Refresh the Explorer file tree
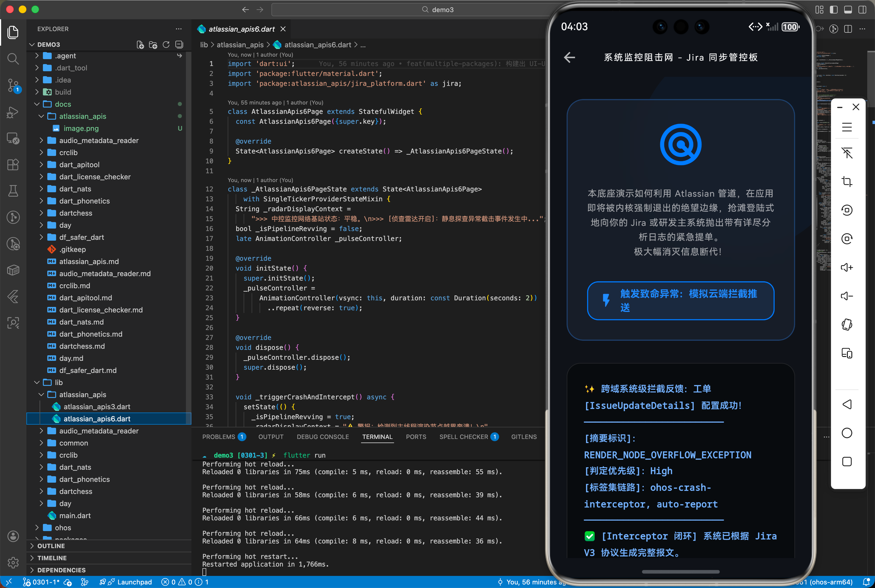 pyautogui.click(x=166, y=45)
